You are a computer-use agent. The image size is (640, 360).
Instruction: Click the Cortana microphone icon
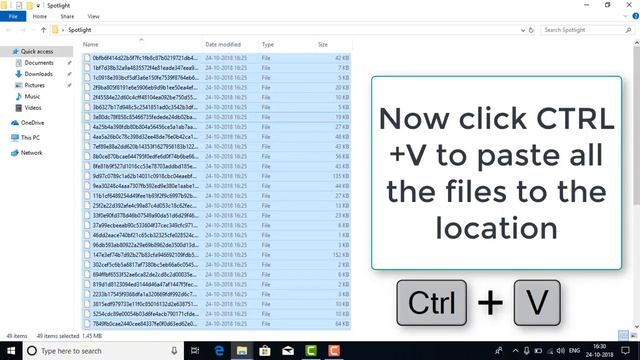pos(174,351)
